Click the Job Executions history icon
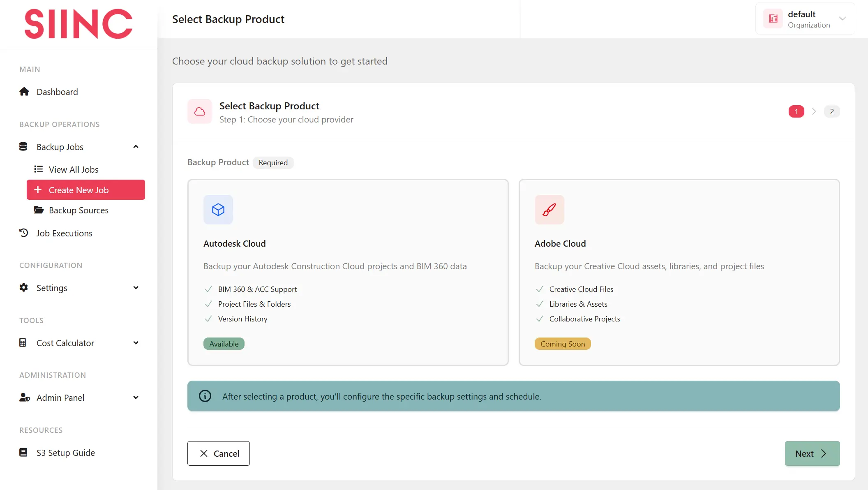 (x=24, y=233)
